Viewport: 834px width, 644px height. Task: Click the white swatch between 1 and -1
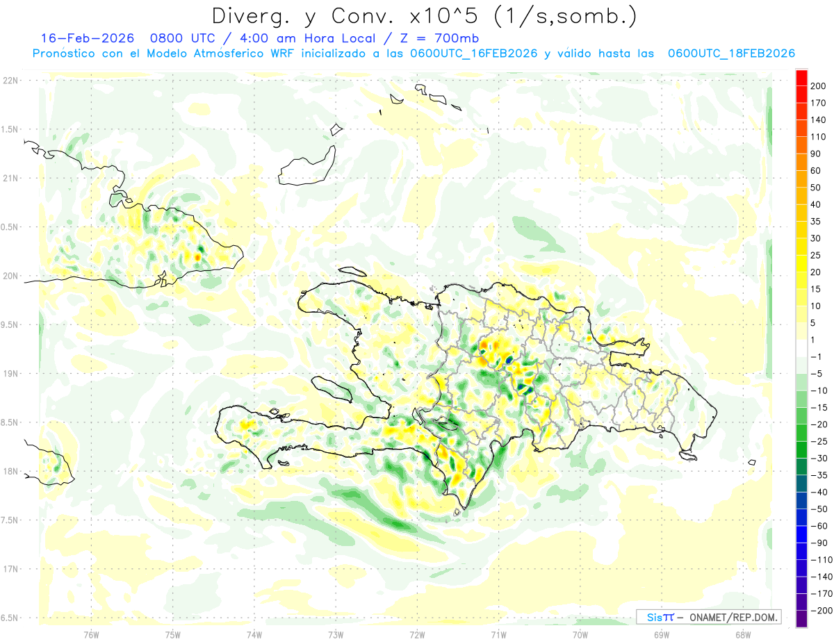tap(801, 348)
